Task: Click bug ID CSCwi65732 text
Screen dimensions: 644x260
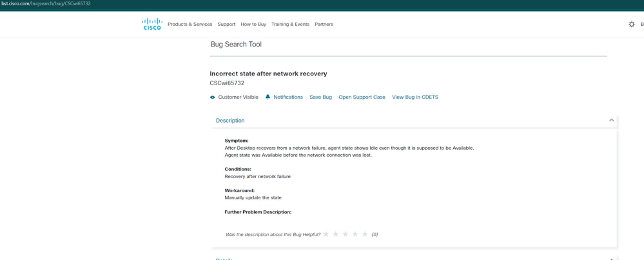Action: [227, 83]
